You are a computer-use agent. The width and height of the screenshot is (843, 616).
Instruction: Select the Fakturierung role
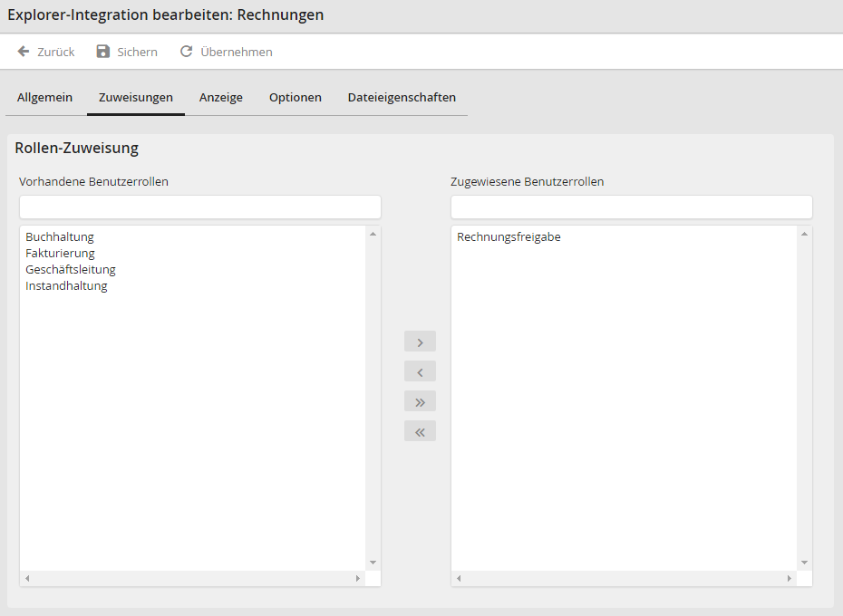pos(60,254)
